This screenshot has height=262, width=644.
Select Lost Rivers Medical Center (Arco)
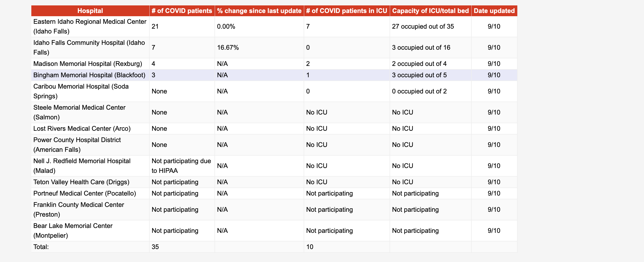82,129
